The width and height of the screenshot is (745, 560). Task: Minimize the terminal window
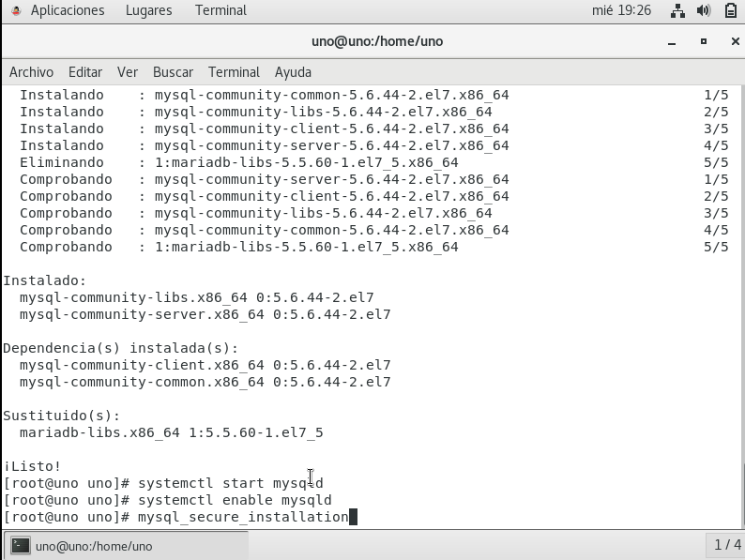point(672,42)
